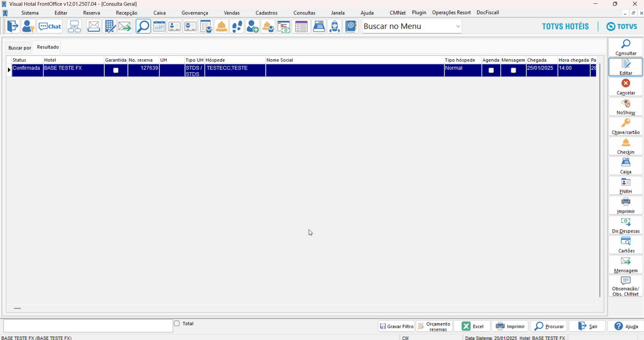This screenshot has width=644, height=340.
Task: Toggle the Agenda checkbox in the row
Action: click(491, 70)
